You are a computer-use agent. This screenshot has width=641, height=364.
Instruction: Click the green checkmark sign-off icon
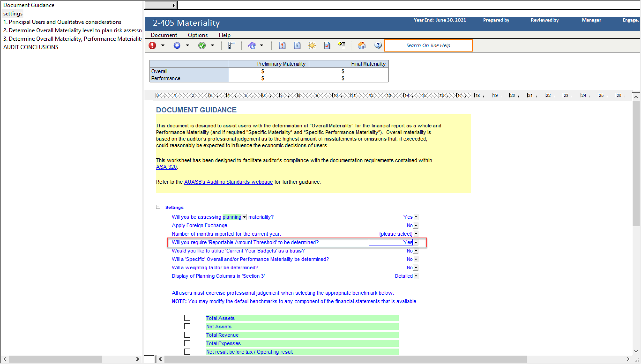click(202, 45)
